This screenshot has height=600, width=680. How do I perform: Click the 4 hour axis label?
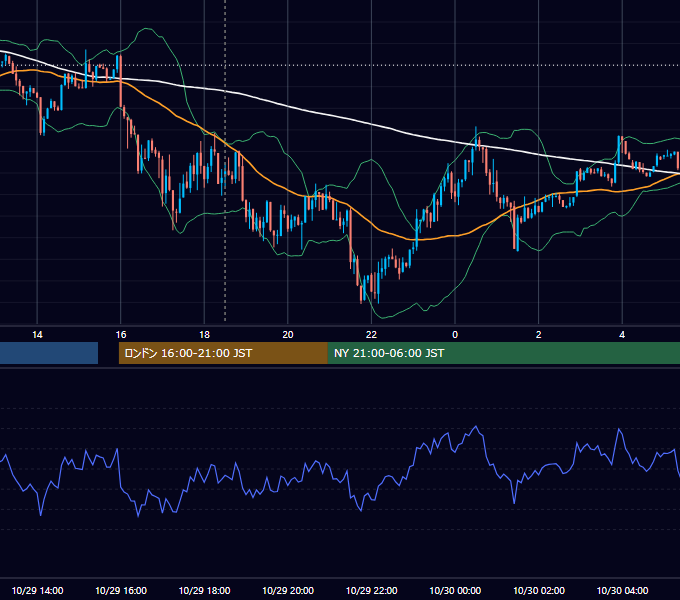click(x=622, y=335)
